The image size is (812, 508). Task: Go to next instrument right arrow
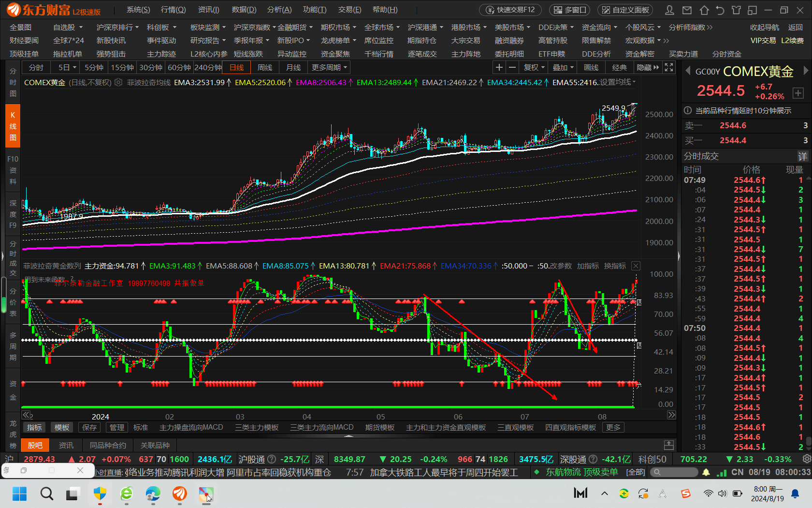click(x=806, y=71)
